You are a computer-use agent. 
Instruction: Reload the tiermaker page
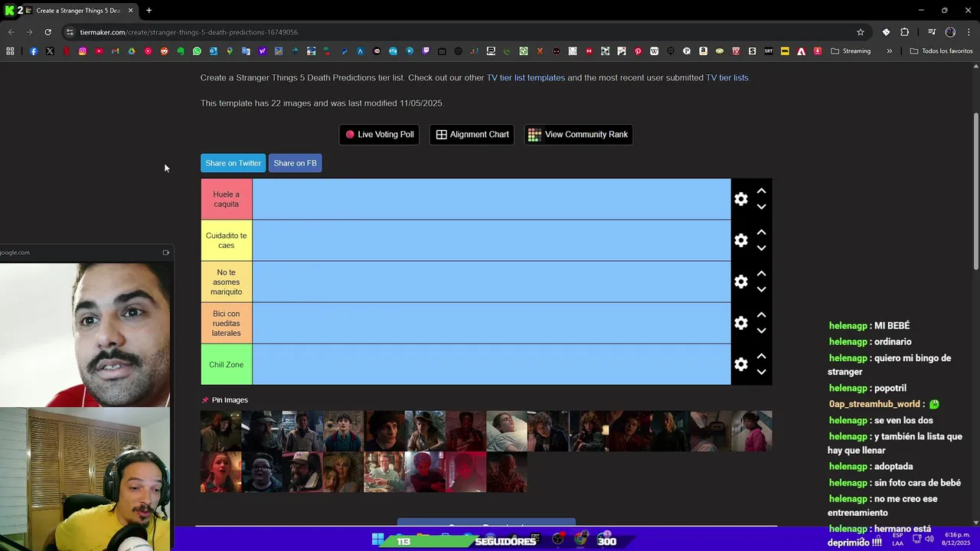click(47, 32)
